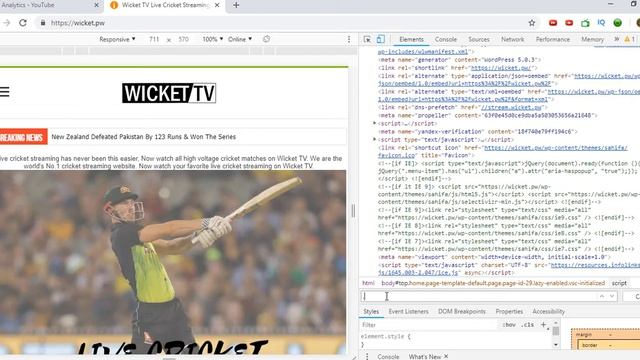The height and width of the screenshot is (360, 640).
Task: Switch to the Elements panel tab
Action: click(x=411, y=40)
